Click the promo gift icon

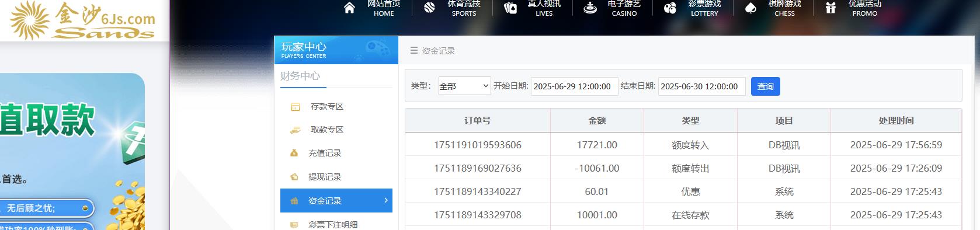(830, 8)
